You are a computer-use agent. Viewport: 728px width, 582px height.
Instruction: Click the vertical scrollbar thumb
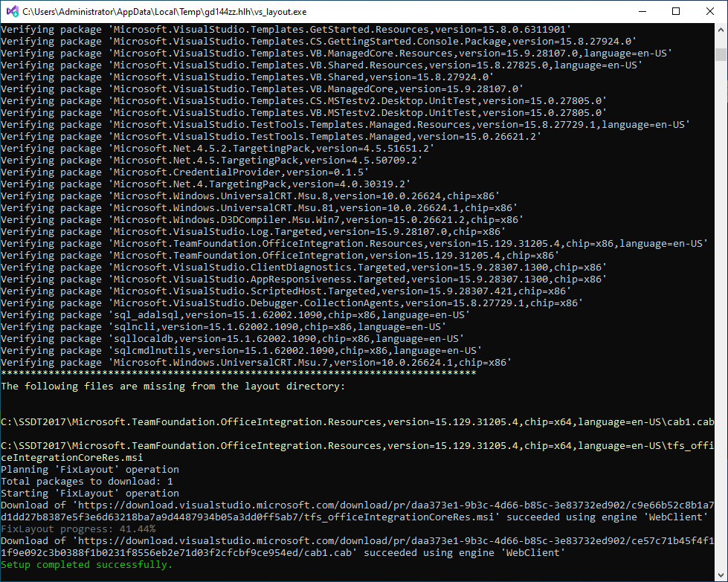coord(721,54)
